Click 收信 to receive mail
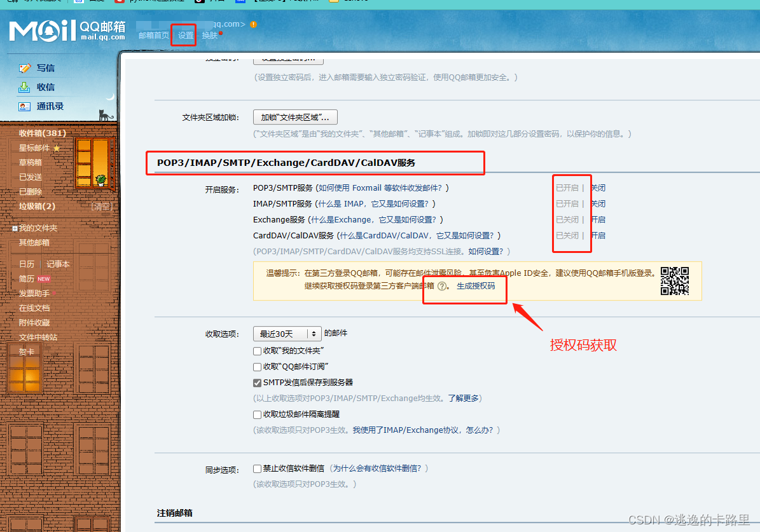760x532 pixels. (x=46, y=87)
